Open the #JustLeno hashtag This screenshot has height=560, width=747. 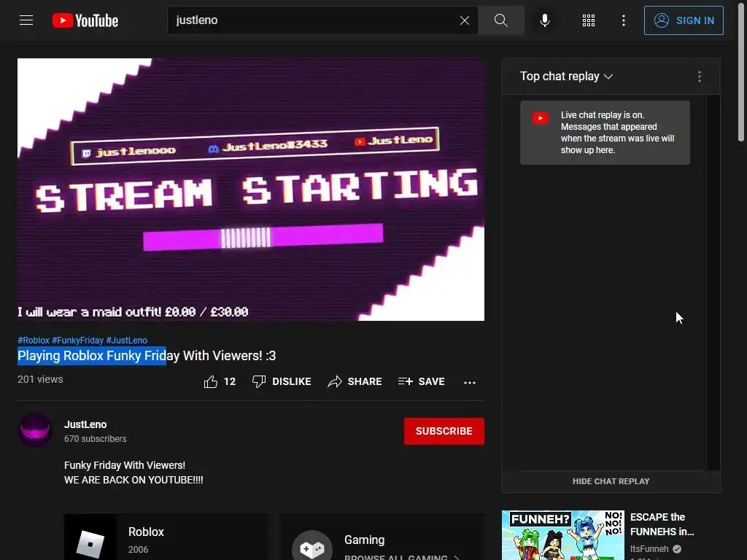[x=127, y=341]
